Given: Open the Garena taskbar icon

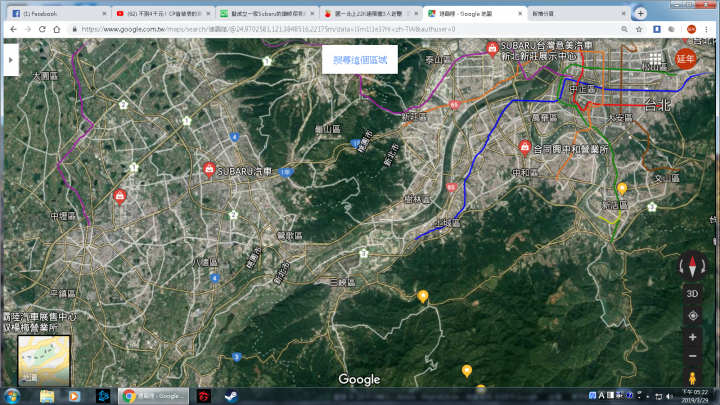Looking at the screenshot, I should 204,396.
